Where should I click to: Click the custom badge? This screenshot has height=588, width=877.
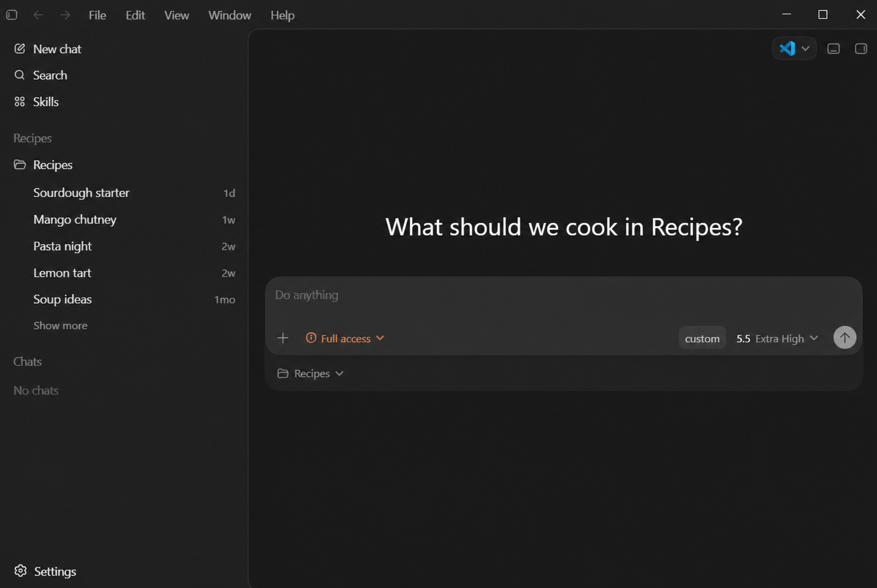[702, 338]
